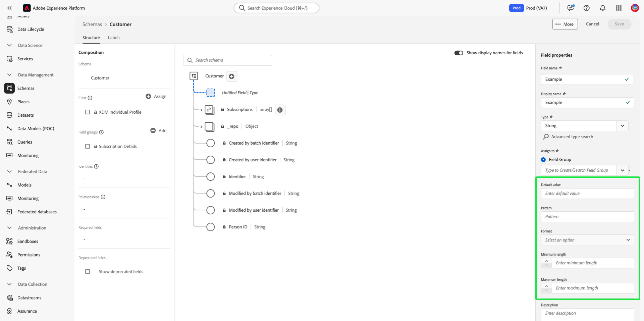Click the Default value input field
This screenshot has width=644, height=321.
point(587,194)
